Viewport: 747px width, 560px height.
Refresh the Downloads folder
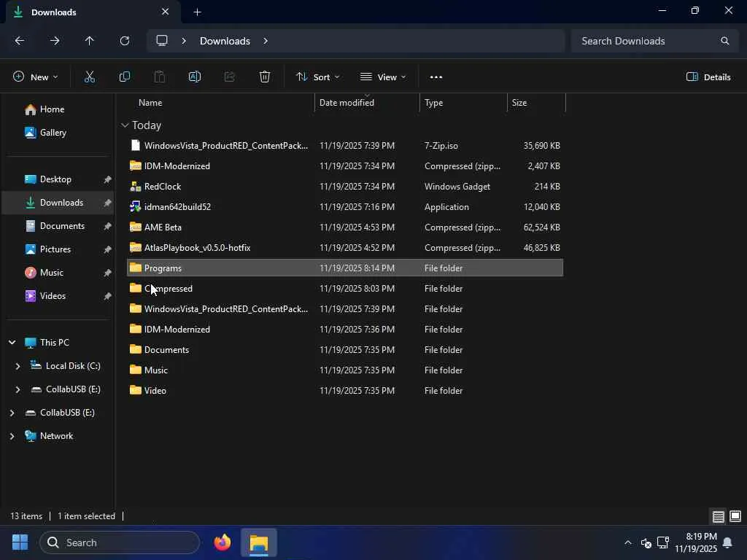[x=125, y=41]
